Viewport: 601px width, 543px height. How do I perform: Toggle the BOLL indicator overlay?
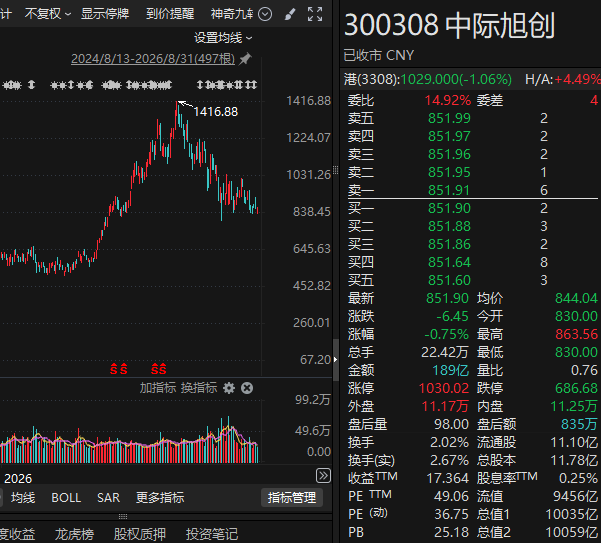(x=66, y=497)
